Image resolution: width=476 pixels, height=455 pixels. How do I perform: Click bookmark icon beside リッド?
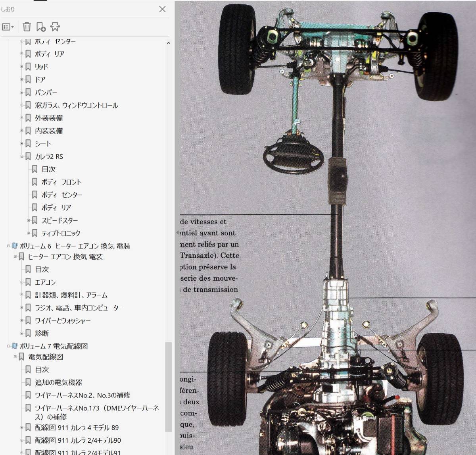point(28,67)
